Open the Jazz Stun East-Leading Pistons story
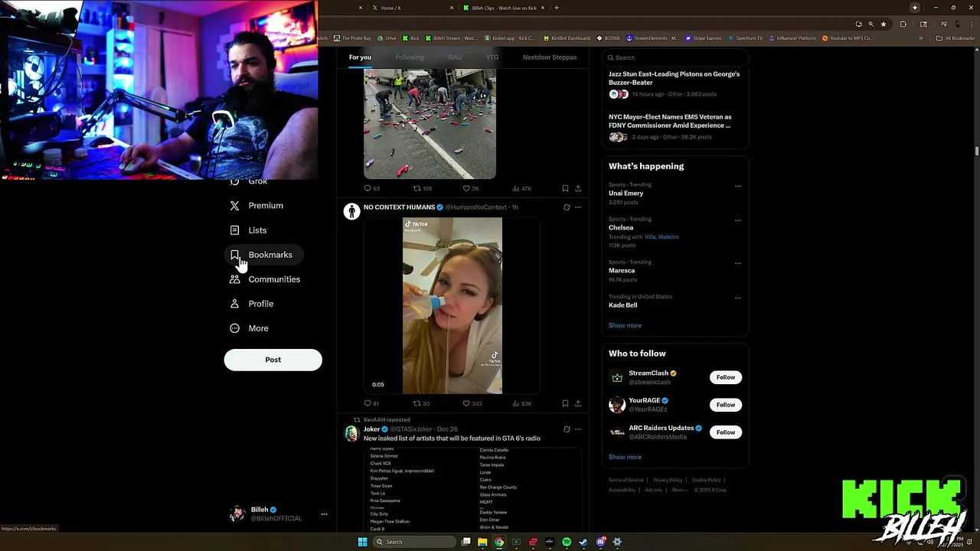The image size is (980, 551). 674,78
